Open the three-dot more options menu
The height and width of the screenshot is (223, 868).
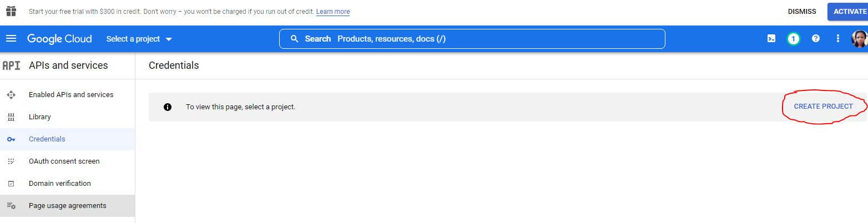(x=838, y=39)
